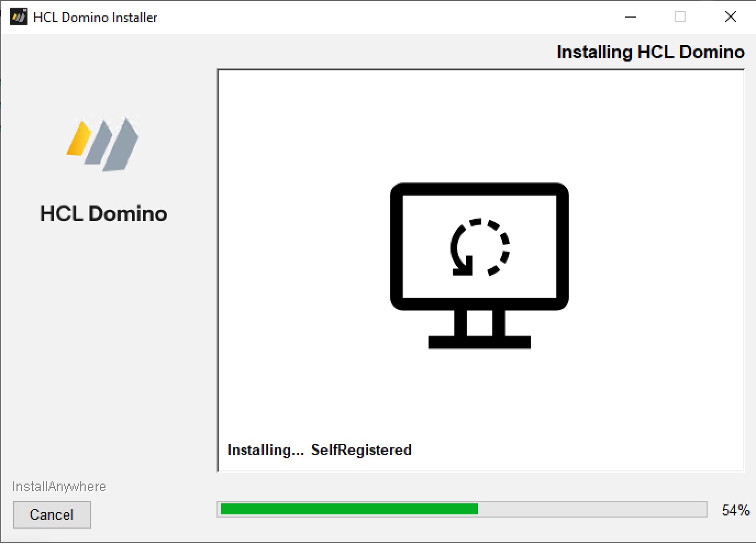Click the circular refresh symbol on the monitor
This screenshot has height=544, width=756.
point(479,247)
